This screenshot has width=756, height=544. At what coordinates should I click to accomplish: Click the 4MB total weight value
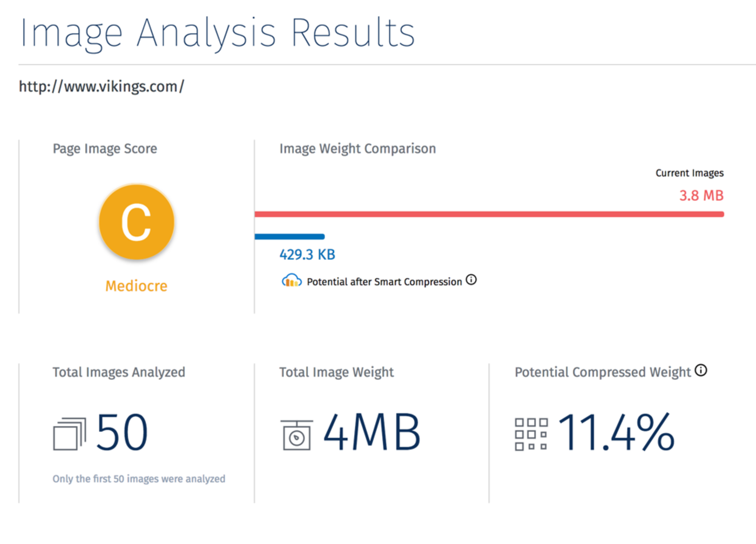(372, 432)
